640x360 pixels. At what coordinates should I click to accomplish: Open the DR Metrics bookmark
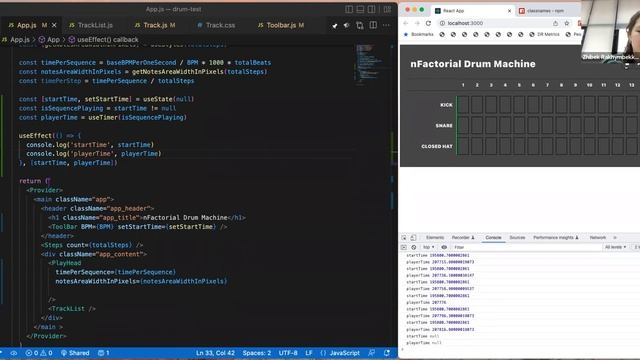tap(544, 34)
